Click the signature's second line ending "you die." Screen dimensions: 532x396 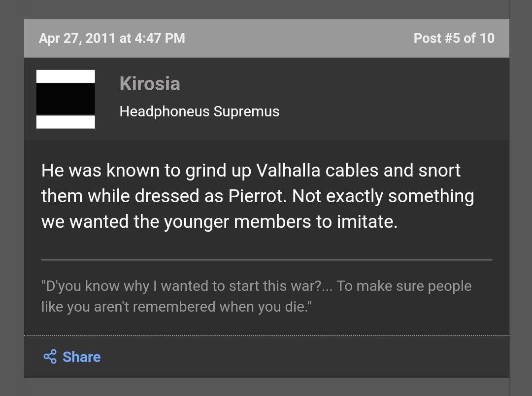pyautogui.click(x=176, y=307)
